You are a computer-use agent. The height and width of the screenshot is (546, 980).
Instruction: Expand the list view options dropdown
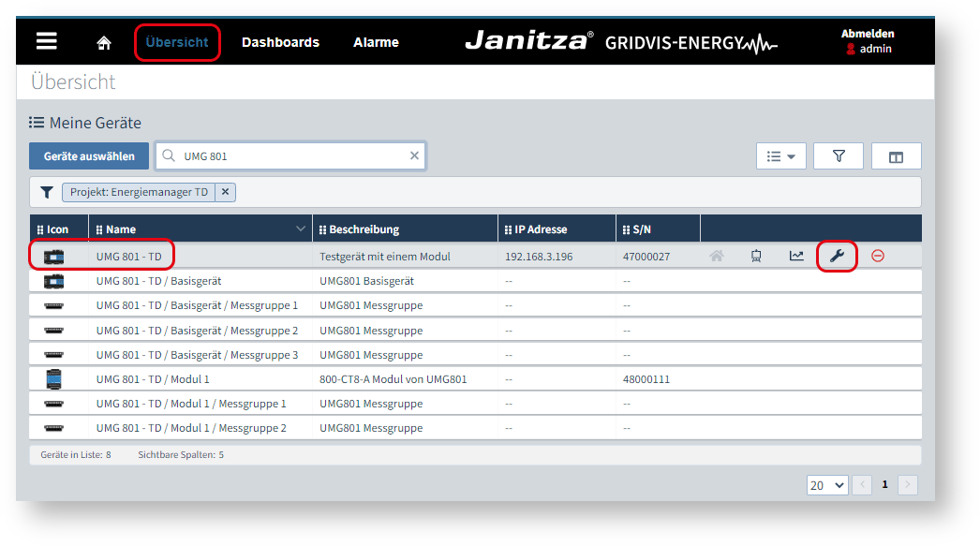[780, 156]
